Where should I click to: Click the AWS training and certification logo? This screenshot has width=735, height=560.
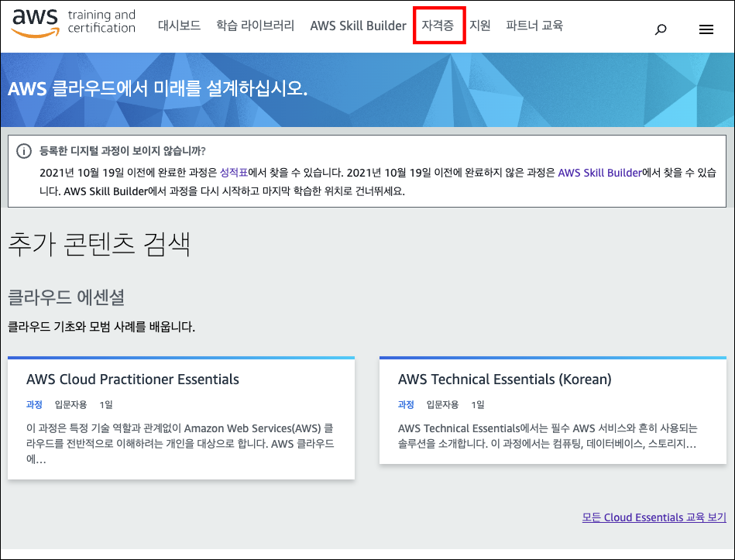coord(74,23)
